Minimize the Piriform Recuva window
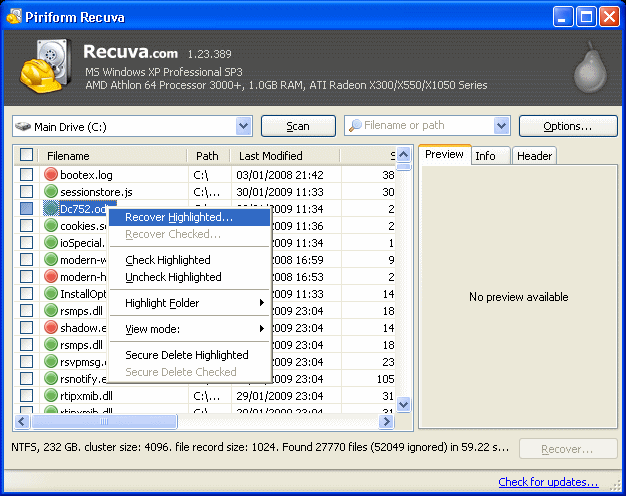Image resolution: width=626 pixels, height=496 pixels. pos(563,17)
